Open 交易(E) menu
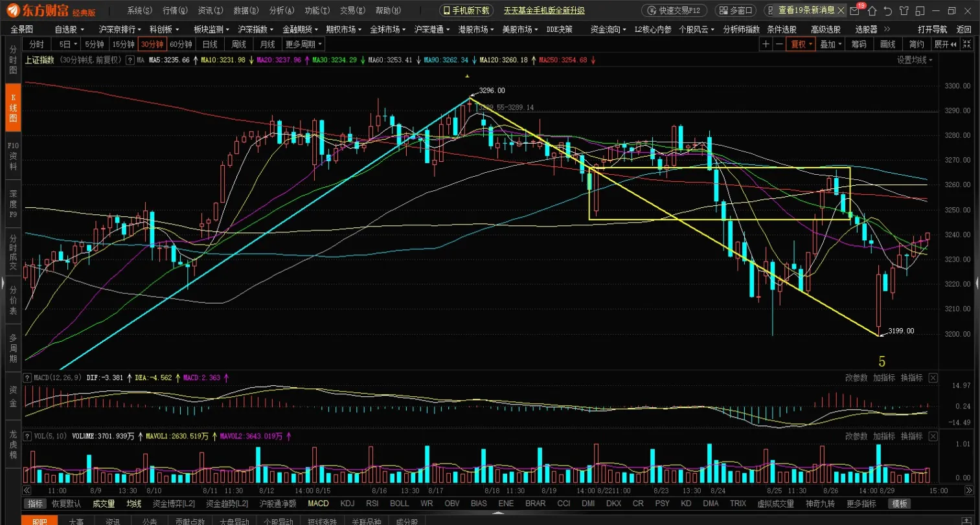The width and height of the screenshot is (980, 525). pos(352,10)
